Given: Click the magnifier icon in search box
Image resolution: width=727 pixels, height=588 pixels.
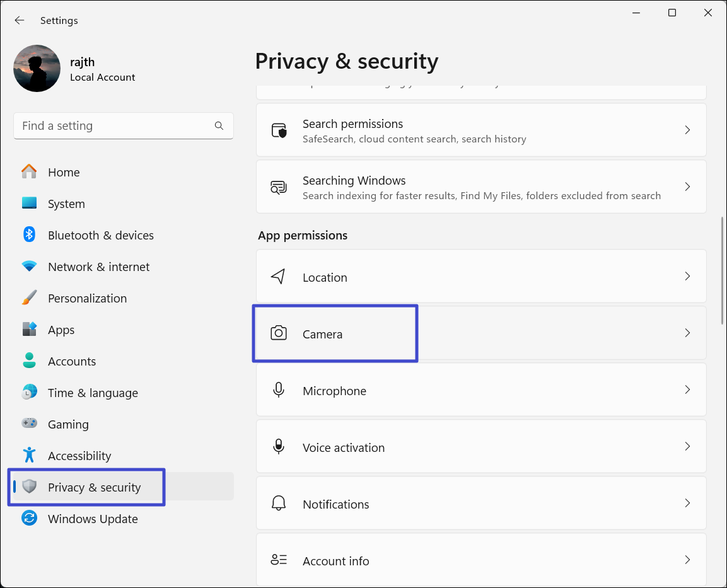Looking at the screenshot, I should tap(219, 126).
